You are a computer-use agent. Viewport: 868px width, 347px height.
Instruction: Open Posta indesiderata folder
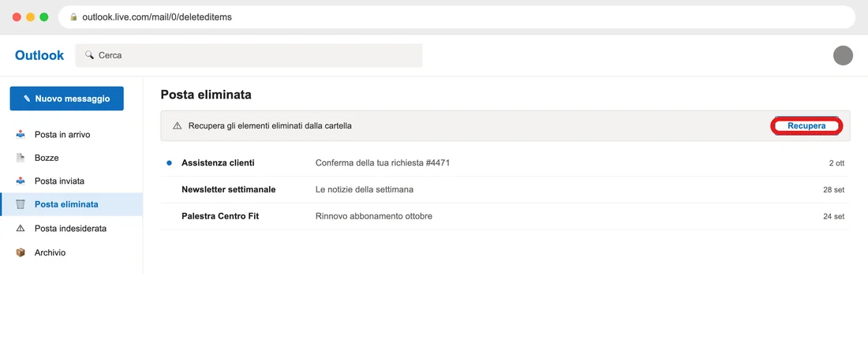pos(71,228)
